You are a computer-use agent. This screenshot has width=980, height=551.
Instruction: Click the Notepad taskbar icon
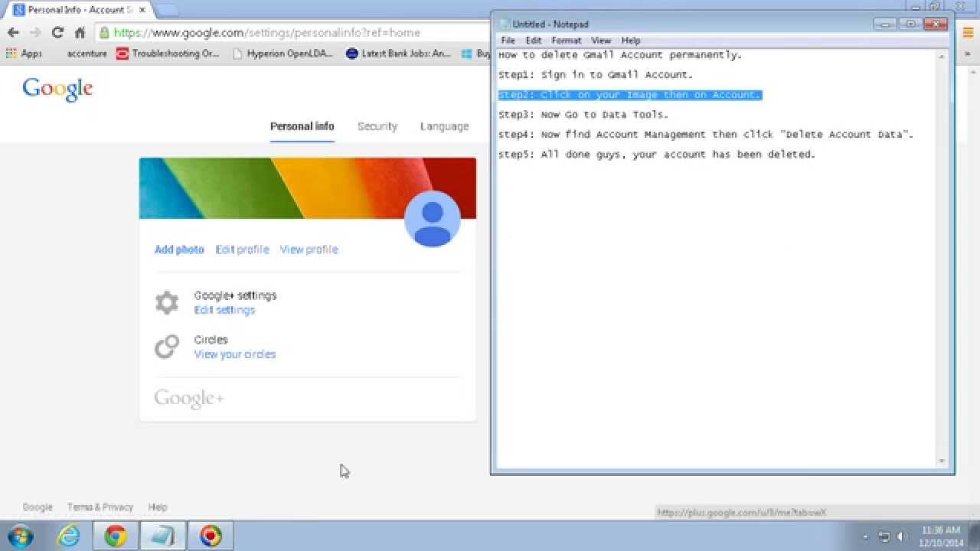163,536
